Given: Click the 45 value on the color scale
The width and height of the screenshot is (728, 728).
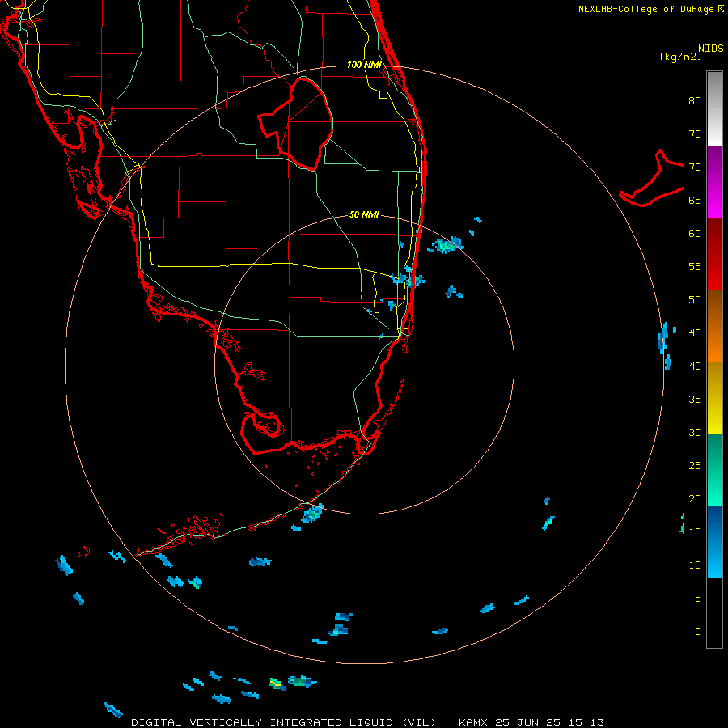Looking at the screenshot, I should click(695, 333).
